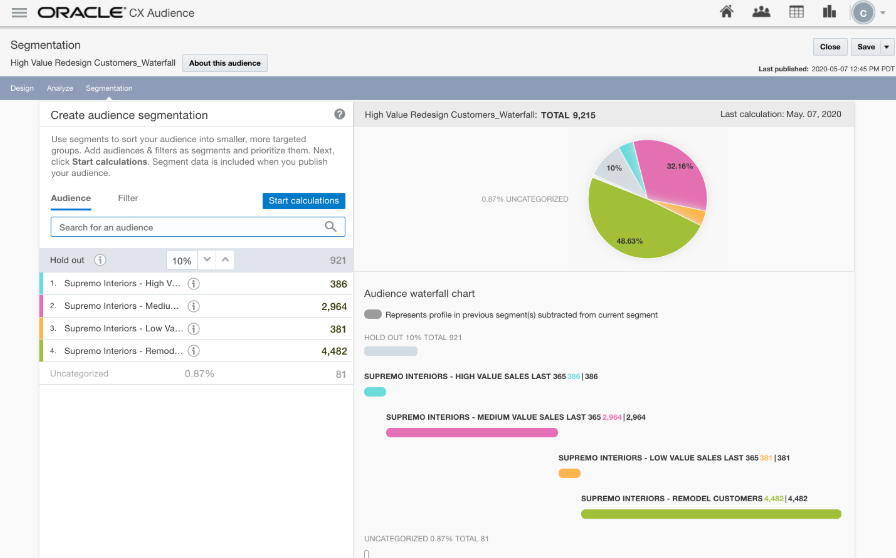
Task: Click About this audience button
Action: pyautogui.click(x=225, y=63)
